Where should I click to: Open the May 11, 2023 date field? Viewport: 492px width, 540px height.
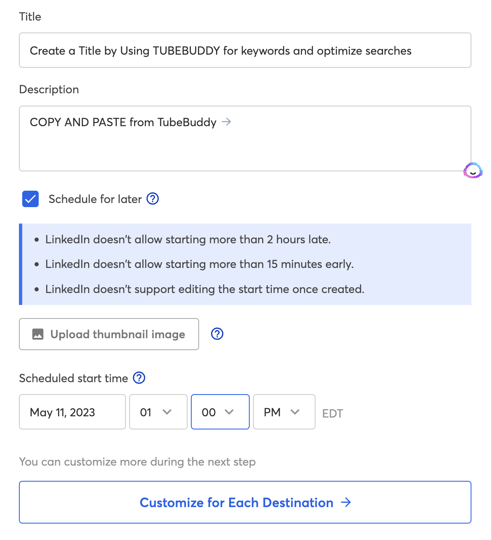(72, 412)
